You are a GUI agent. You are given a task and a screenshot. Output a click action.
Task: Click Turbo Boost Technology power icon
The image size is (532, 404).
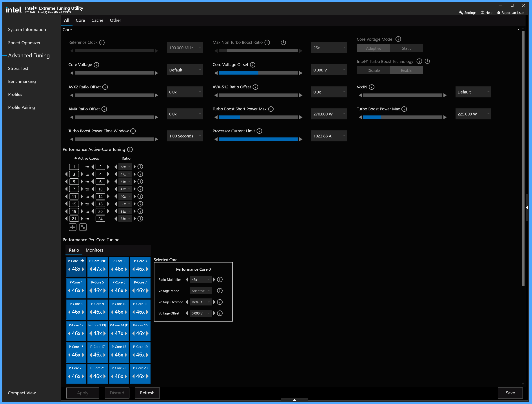click(x=427, y=61)
